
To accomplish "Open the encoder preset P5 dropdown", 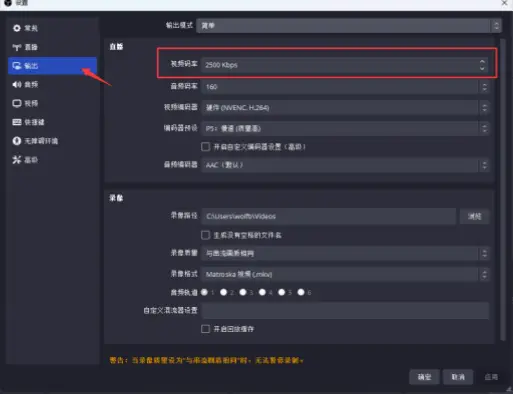I will coord(345,128).
